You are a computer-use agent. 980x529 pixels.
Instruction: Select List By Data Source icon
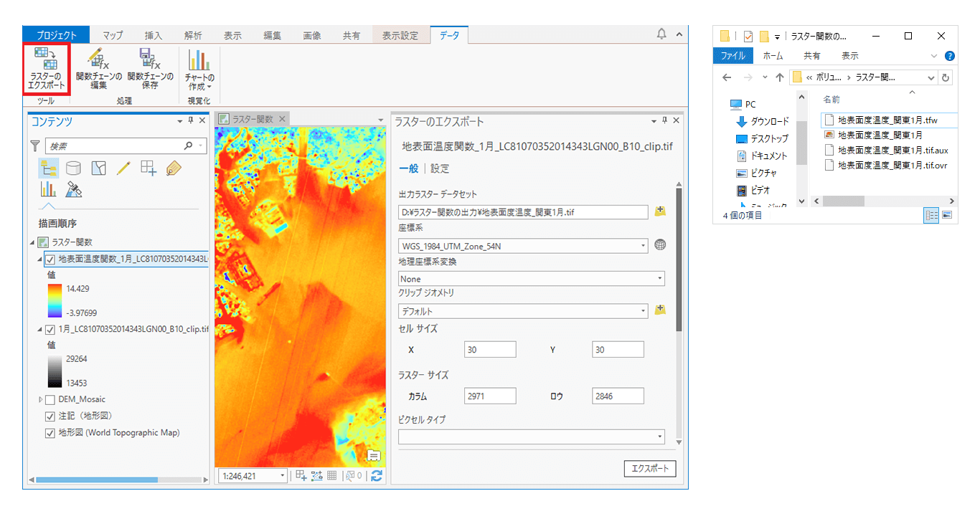[x=73, y=168]
